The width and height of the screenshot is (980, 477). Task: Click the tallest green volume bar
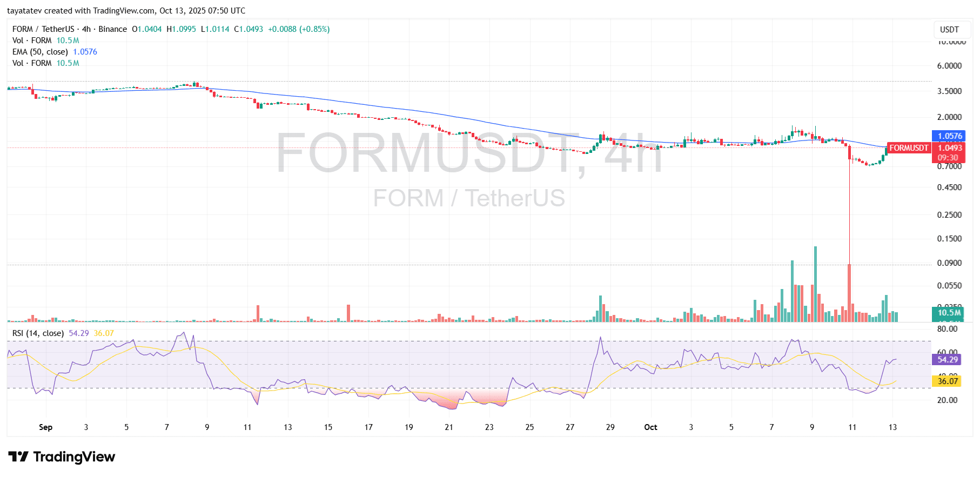[815, 284]
